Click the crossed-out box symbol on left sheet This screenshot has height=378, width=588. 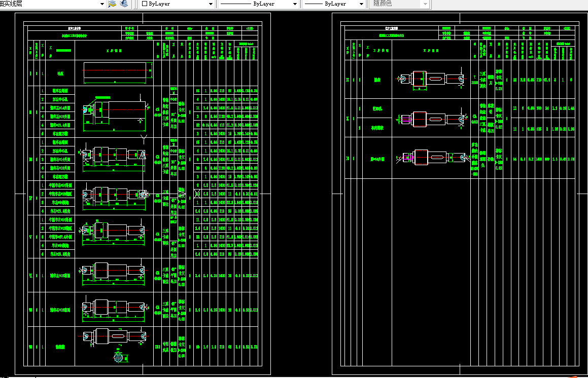click(197, 194)
